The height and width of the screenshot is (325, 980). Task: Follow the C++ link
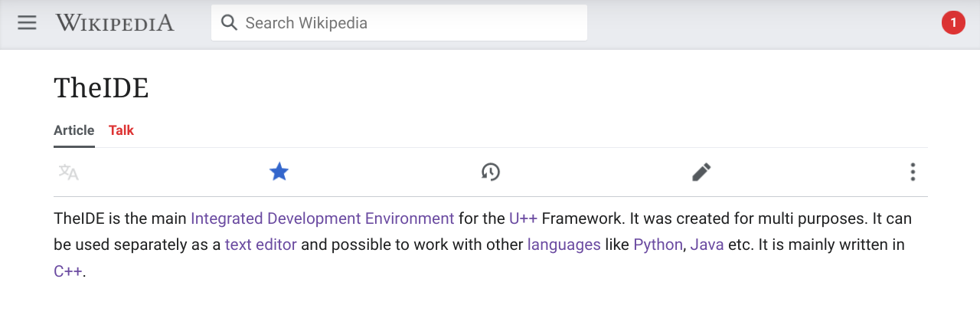point(67,271)
